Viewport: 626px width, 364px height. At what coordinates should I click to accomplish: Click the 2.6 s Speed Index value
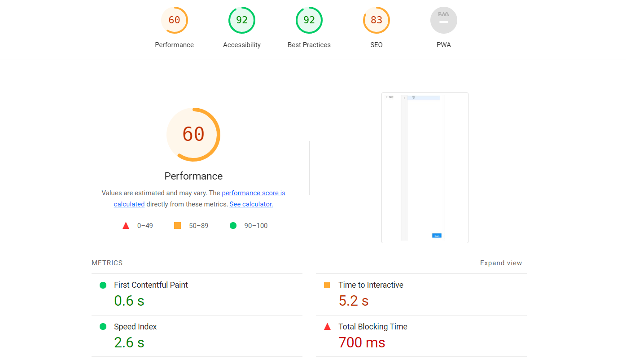point(129,342)
